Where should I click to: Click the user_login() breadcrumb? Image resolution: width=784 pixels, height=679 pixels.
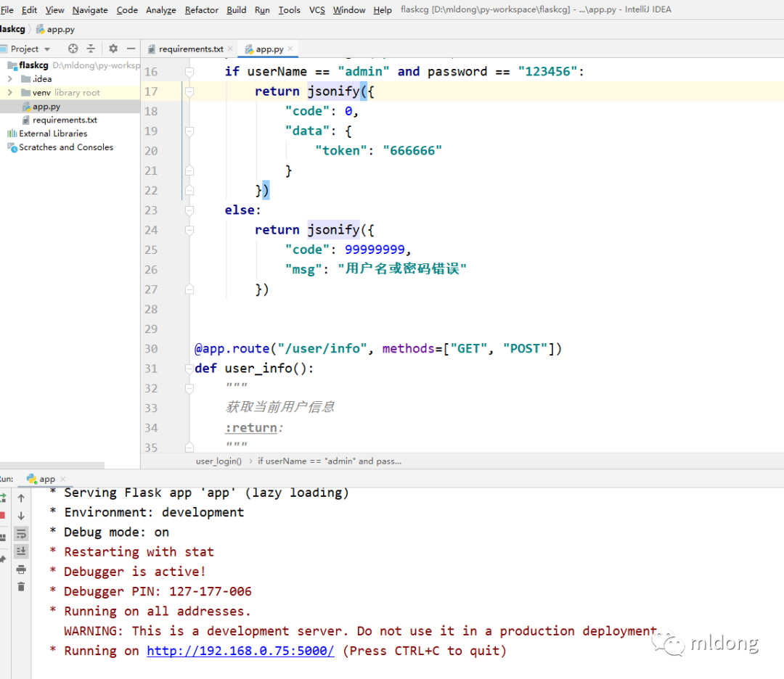219,461
